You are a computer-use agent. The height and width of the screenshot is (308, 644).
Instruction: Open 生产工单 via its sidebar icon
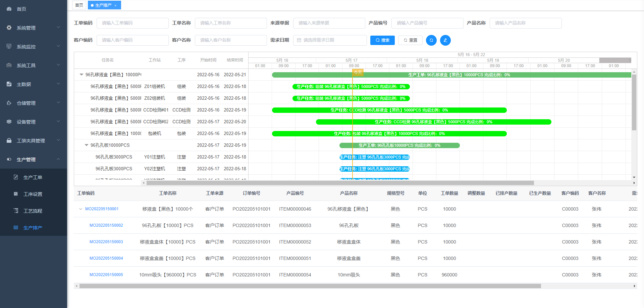coord(16,177)
